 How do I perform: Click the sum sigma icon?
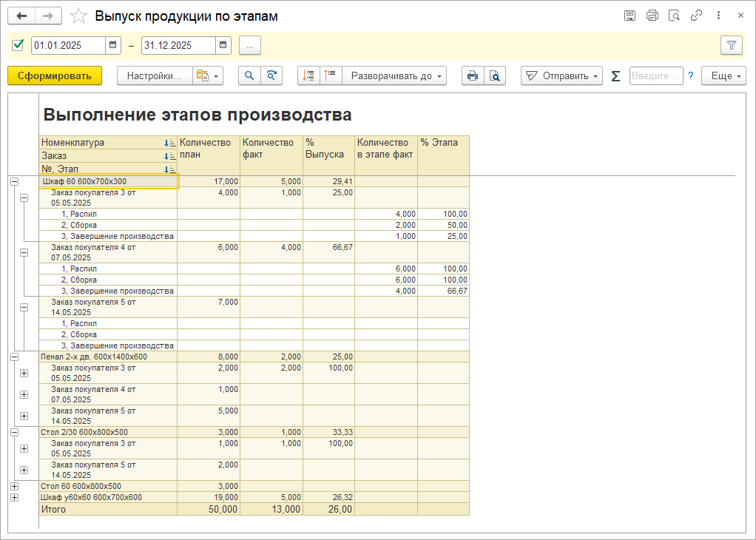615,76
